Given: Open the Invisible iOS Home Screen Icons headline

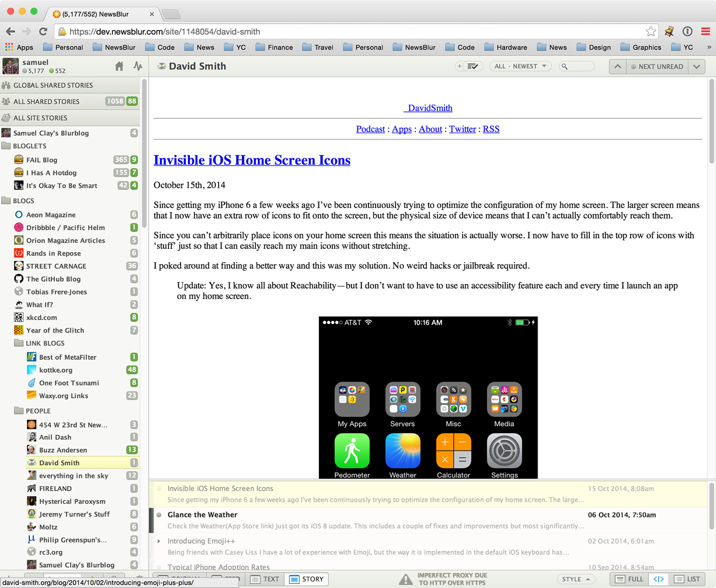Looking at the screenshot, I should (x=252, y=160).
